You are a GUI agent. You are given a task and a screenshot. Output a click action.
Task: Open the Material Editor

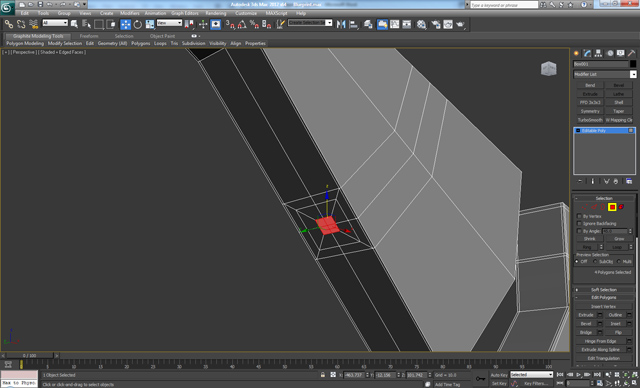(x=421, y=24)
